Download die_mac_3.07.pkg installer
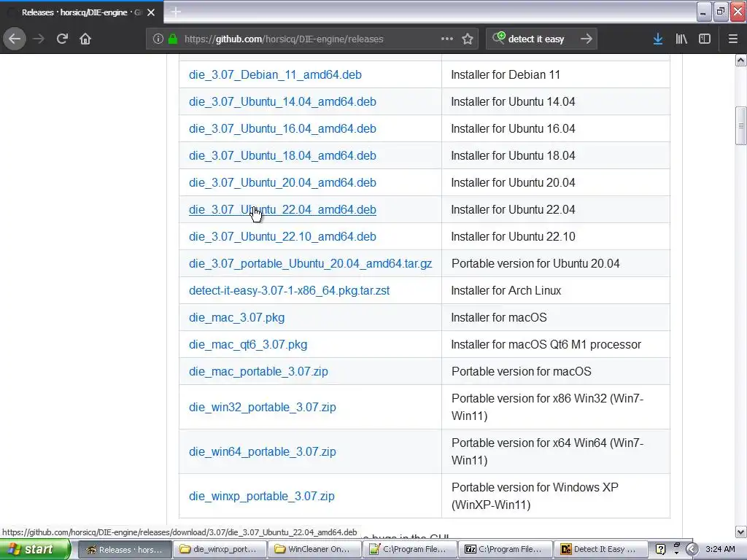Viewport: 747px width, 560px height. 237,318
